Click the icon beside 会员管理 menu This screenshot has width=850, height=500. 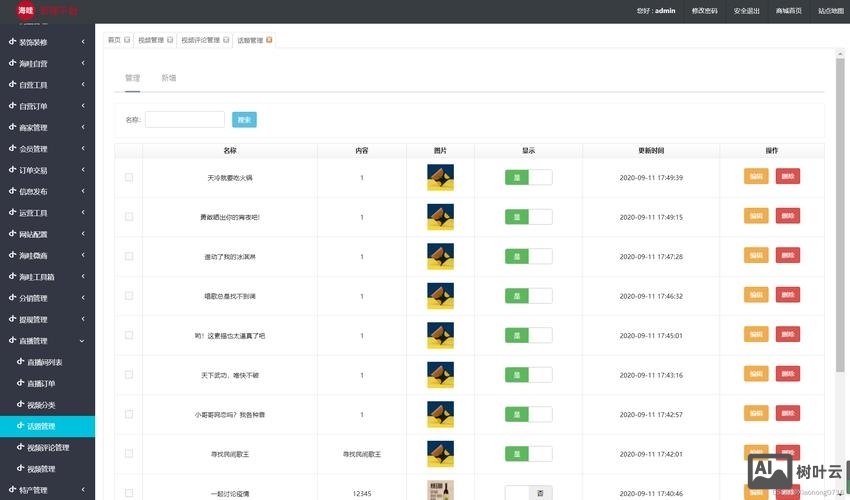(x=12, y=148)
